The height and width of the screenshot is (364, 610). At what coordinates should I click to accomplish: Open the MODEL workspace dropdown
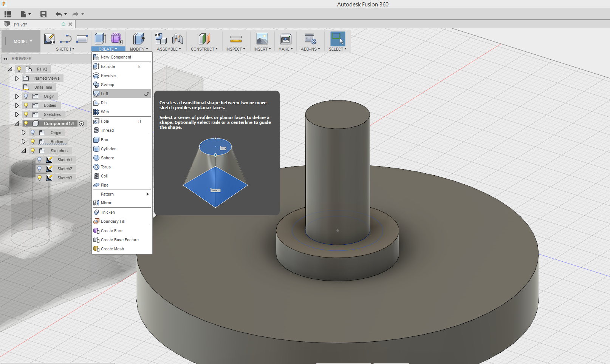[x=23, y=42]
